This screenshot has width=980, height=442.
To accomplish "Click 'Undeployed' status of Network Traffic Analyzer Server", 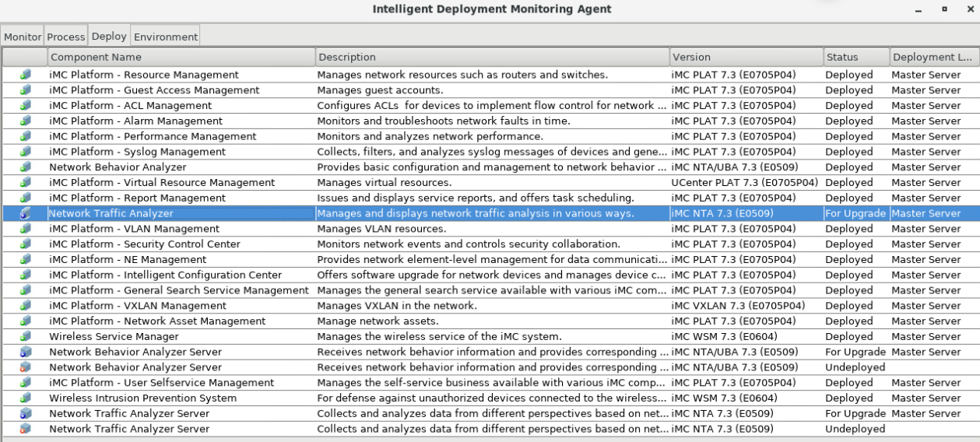I will (855, 429).
